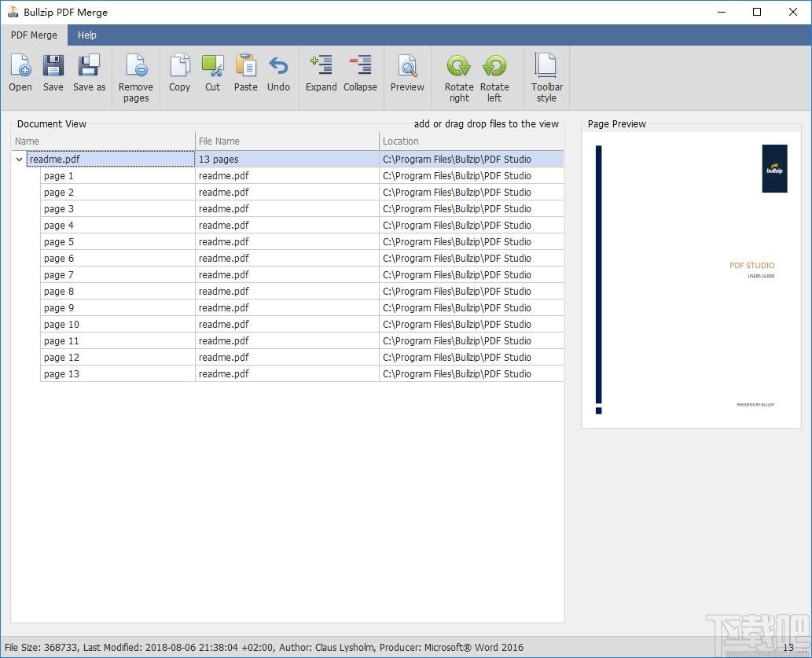812x658 pixels.
Task: Select page 8 in the document tree
Action: click(x=58, y=292)
